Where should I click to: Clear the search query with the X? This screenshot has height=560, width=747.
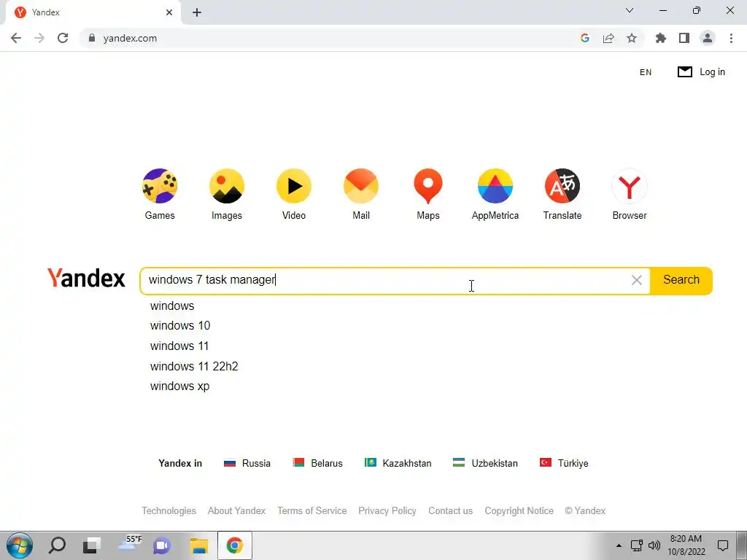click(636, 280)
